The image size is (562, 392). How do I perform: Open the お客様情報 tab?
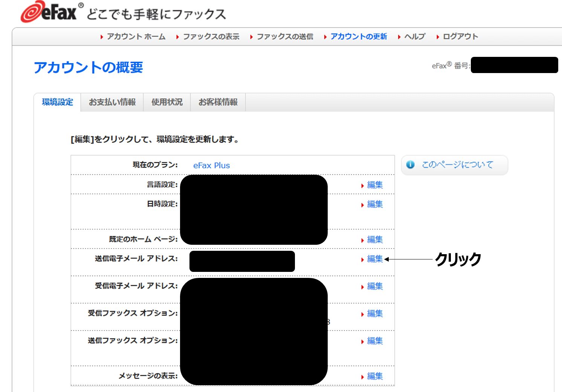[x=218, y=102]
